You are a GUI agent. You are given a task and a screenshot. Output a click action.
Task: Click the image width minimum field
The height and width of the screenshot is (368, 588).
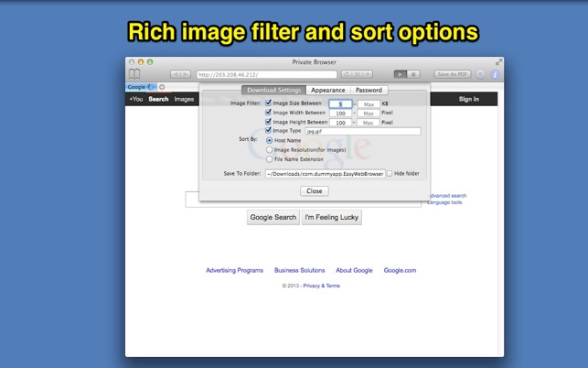[340, 113]
